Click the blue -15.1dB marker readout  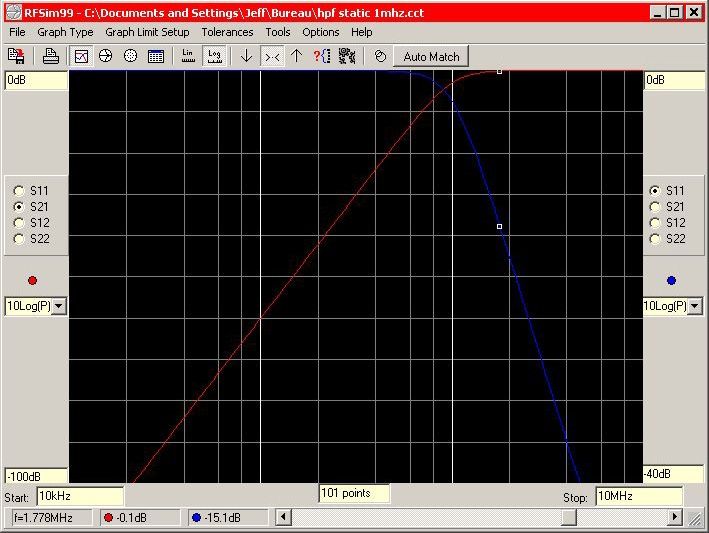(229, 518)
